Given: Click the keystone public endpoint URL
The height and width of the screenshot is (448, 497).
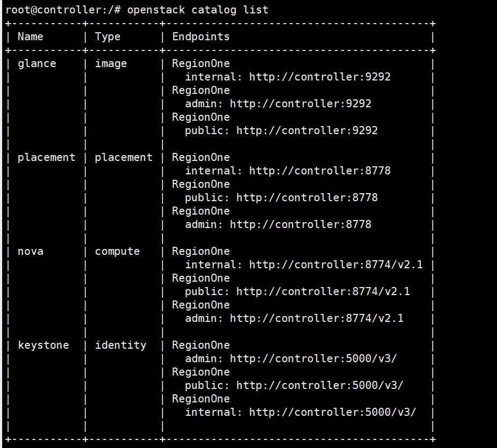Looking at the screenshot, I should 320,385.
